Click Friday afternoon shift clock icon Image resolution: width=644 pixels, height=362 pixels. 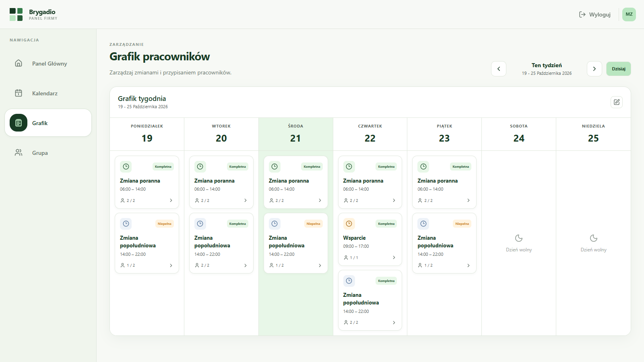click(423, 224)
